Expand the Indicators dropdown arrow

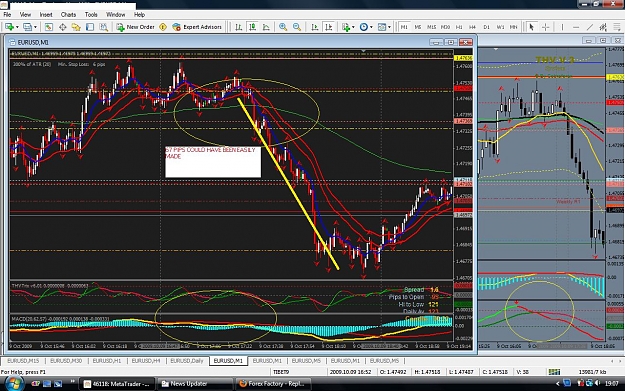(353, 27)
